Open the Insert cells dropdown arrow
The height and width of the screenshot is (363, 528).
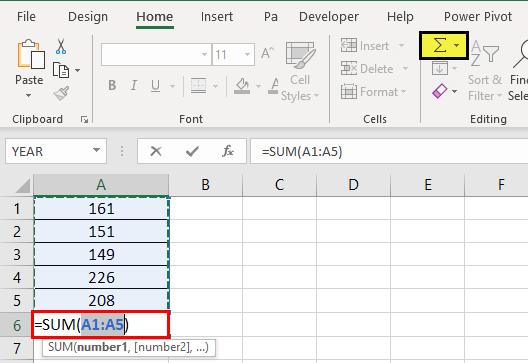[401, 45]
